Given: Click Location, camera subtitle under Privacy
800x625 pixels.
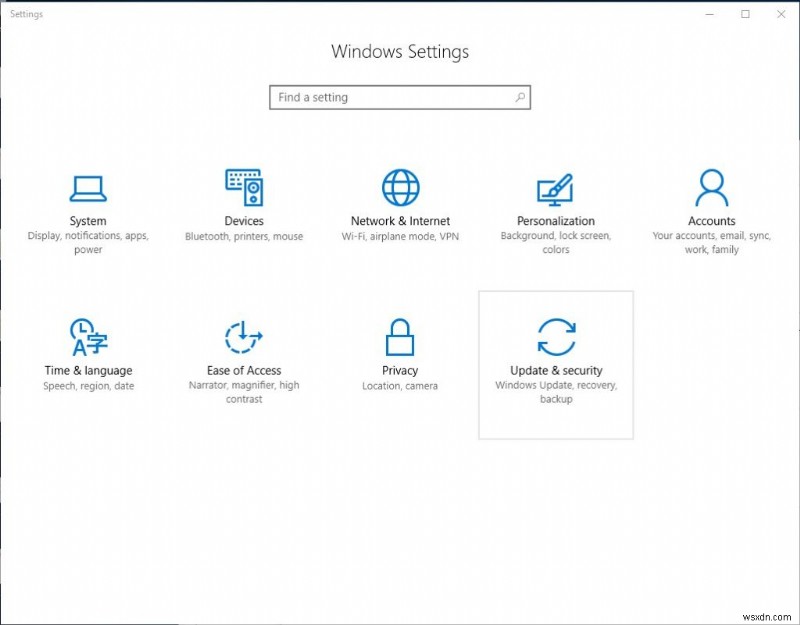Looking at the screenshot, I should [400, 385].
